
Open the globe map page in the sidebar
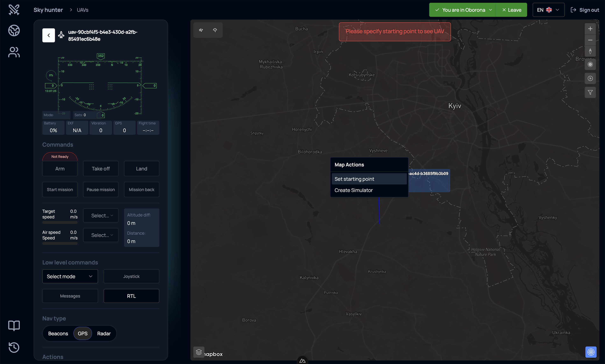14,30
